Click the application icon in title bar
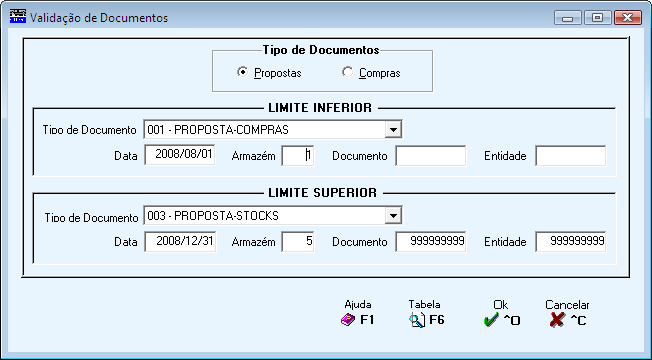Image resolution: width=652 pixels, height=360 pixels. 17,17
